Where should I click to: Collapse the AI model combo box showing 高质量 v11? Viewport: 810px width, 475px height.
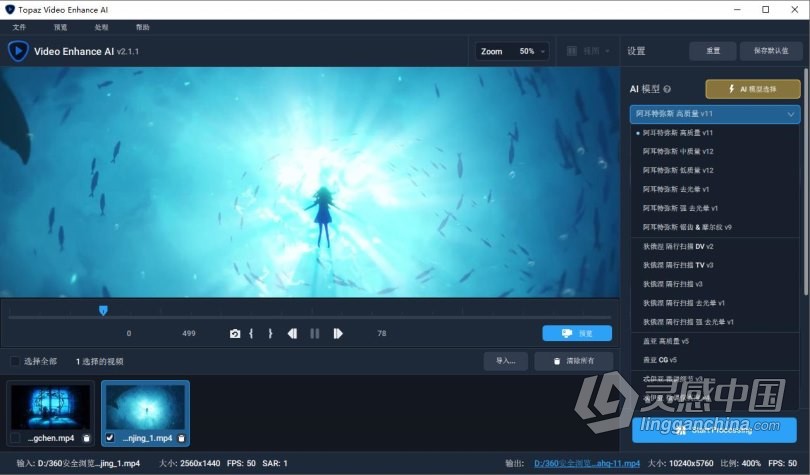(715, 114)
